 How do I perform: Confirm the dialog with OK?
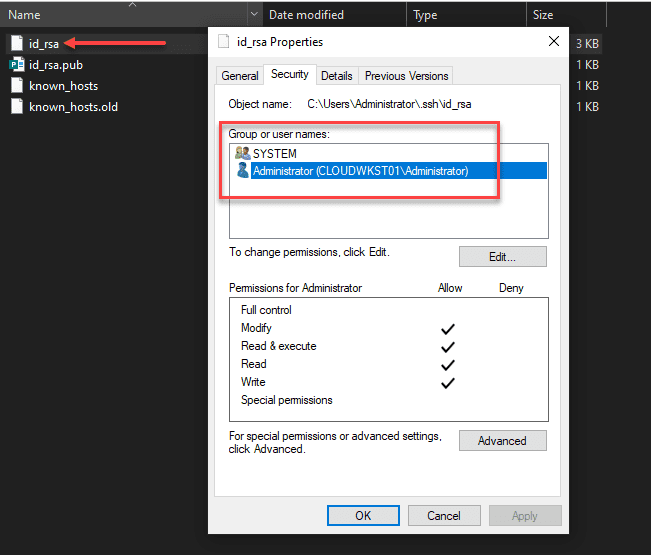coord(363,516)
